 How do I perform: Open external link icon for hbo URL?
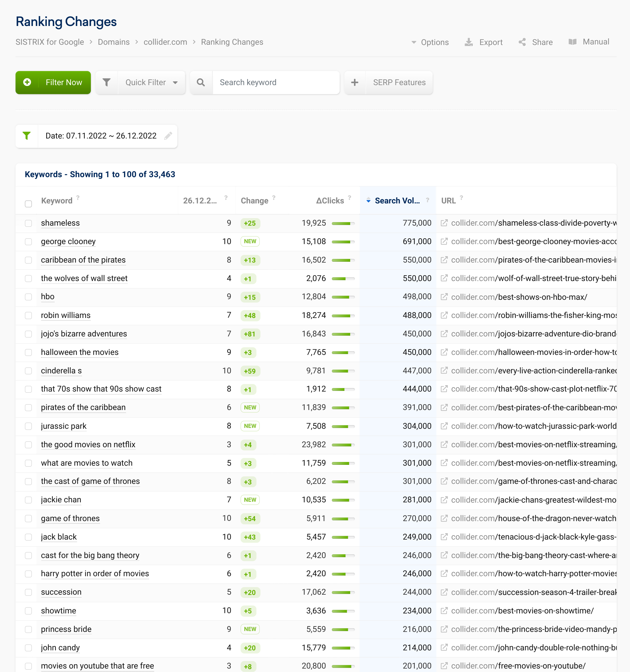445,297
